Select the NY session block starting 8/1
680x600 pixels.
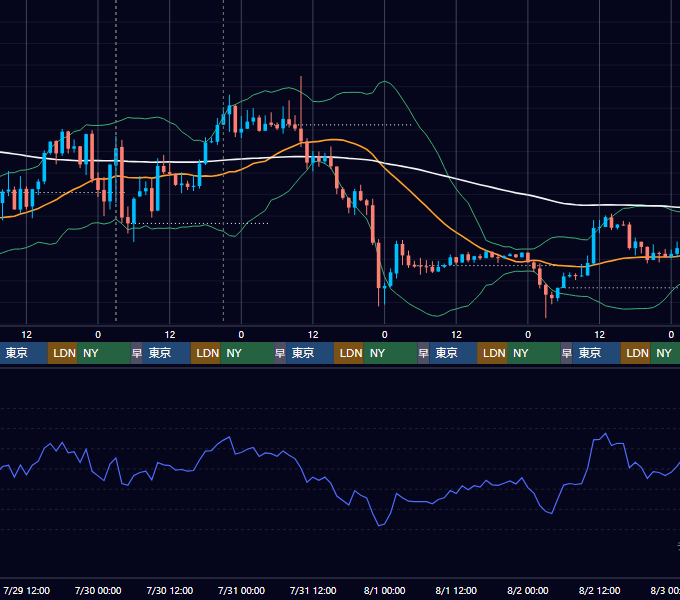point(534,353)
